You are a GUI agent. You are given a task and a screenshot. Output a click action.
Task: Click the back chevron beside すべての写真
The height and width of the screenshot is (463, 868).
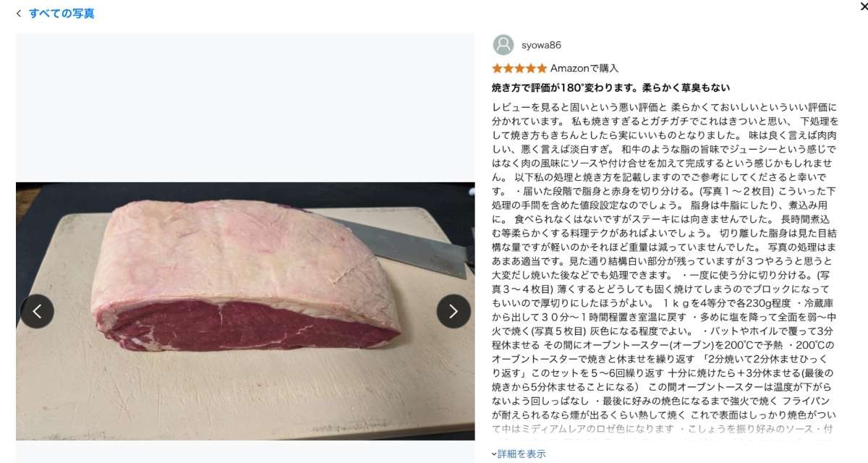tap(19, 13)
